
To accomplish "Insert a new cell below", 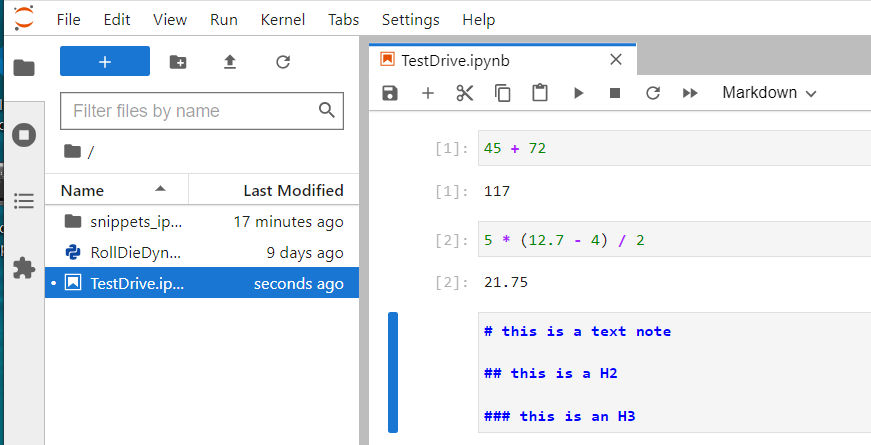I will (x=428, y=93).
